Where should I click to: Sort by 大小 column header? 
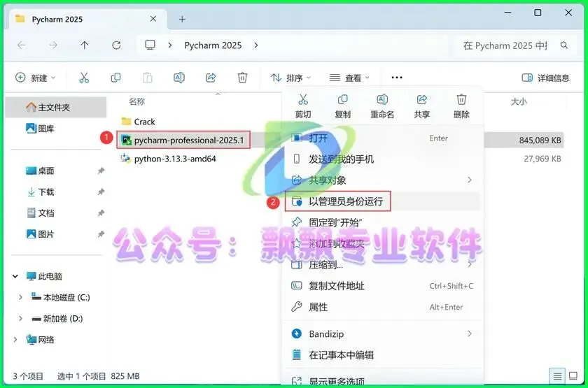click(x=519, y=101)
